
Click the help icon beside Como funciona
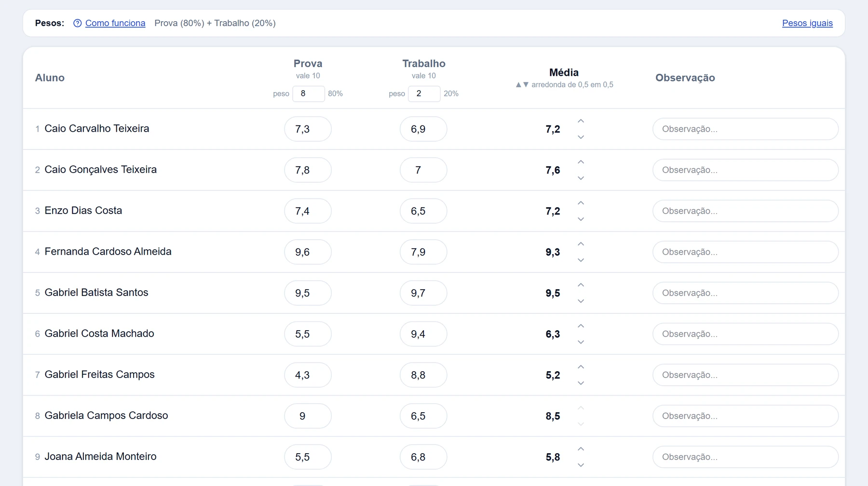(77, 23)
